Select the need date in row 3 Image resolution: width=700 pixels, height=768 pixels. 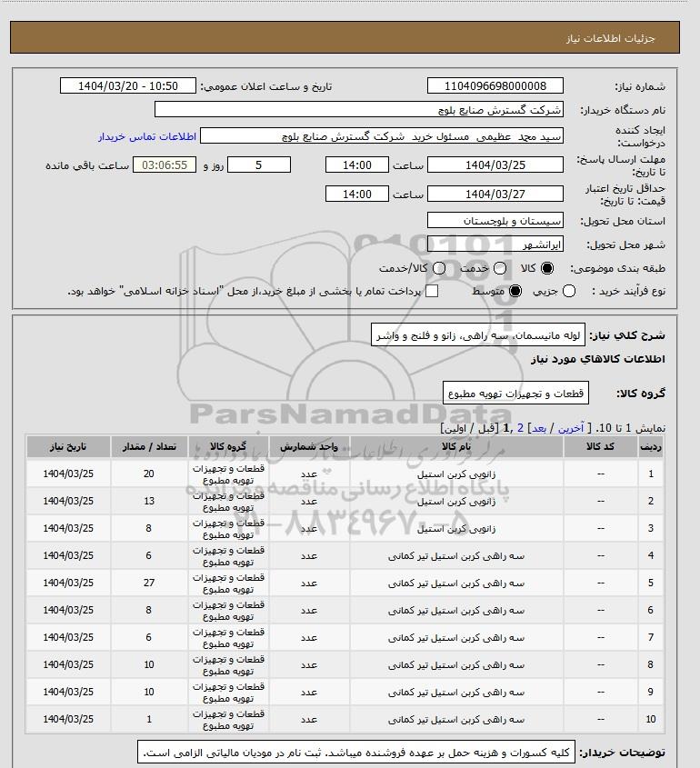click(68, 528)
